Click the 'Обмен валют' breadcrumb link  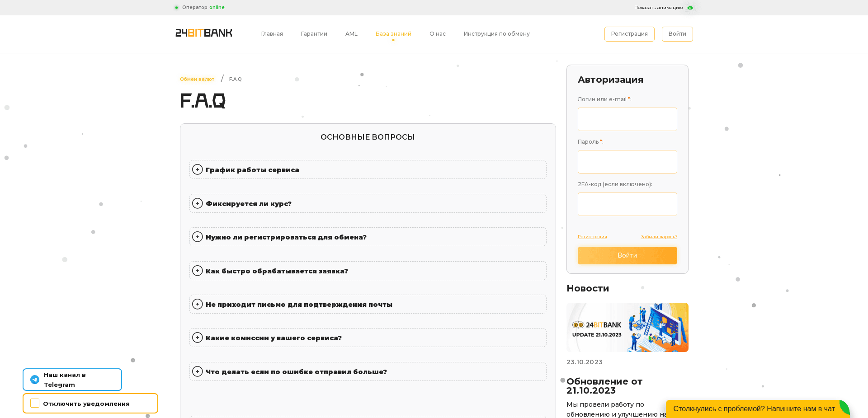point(197,79)
